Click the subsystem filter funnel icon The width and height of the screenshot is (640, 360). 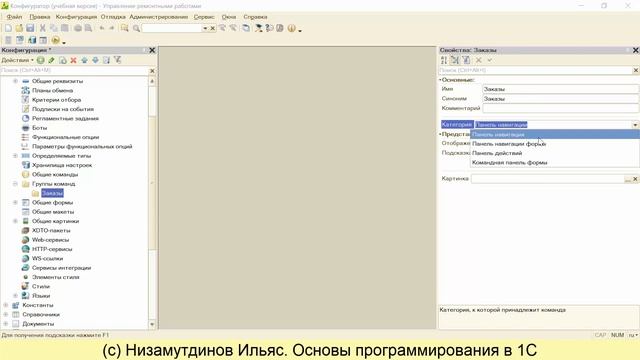[118, 60]
